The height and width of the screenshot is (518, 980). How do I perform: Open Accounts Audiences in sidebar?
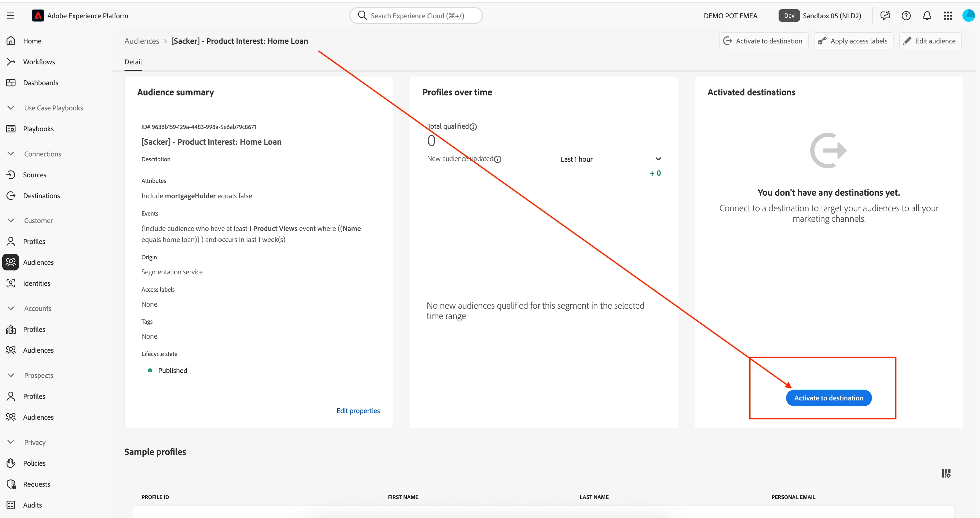pyautogui.click(x=38, y=350)
